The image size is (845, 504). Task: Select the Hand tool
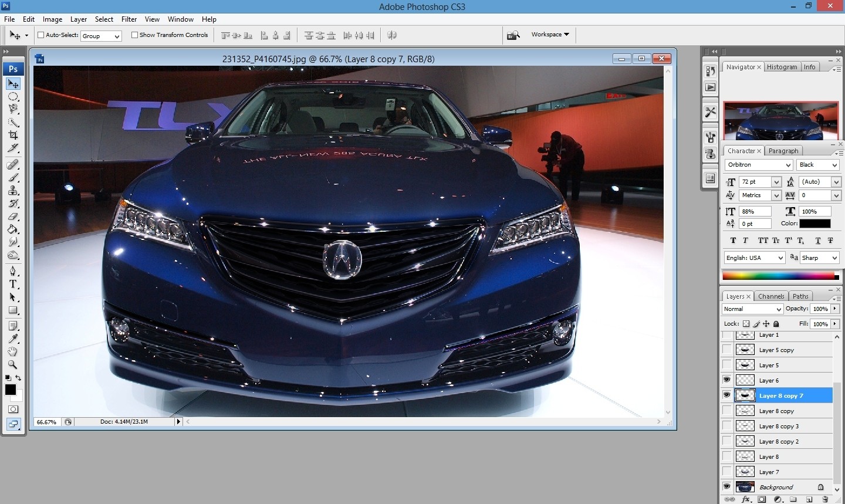coord(13,352)
